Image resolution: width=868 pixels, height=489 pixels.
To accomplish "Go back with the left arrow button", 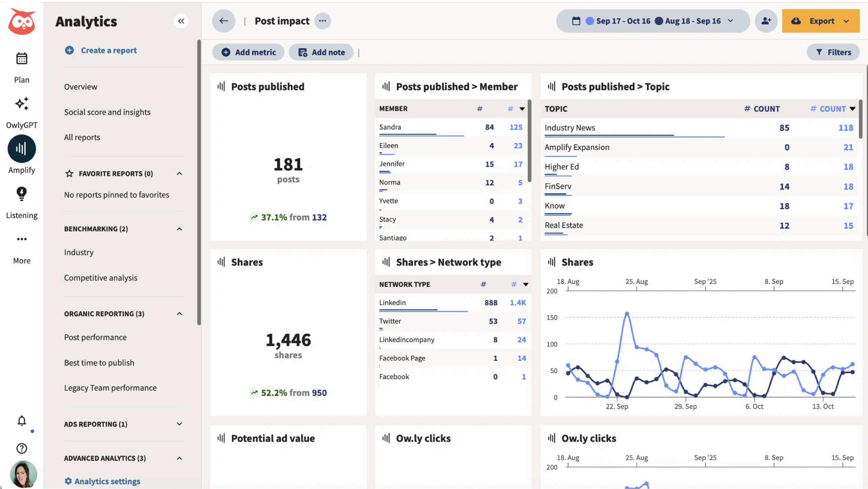I will [x=224, y=21].
